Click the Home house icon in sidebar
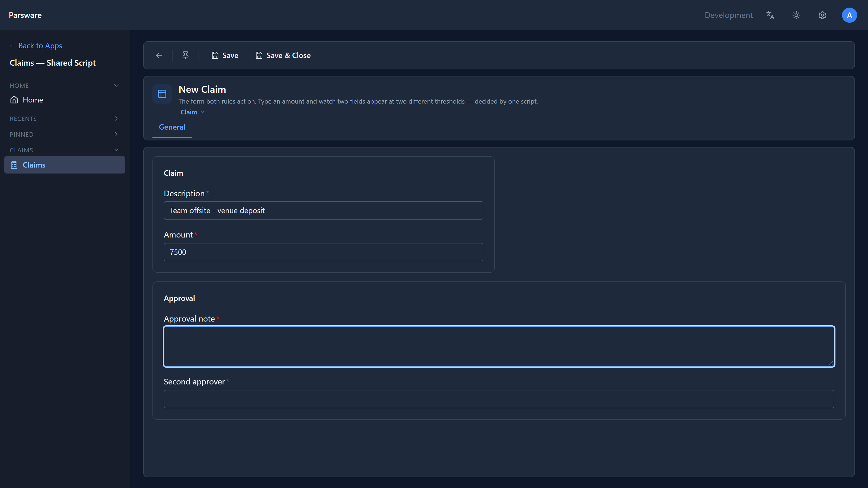868x488 pixels. coord(14,100)
